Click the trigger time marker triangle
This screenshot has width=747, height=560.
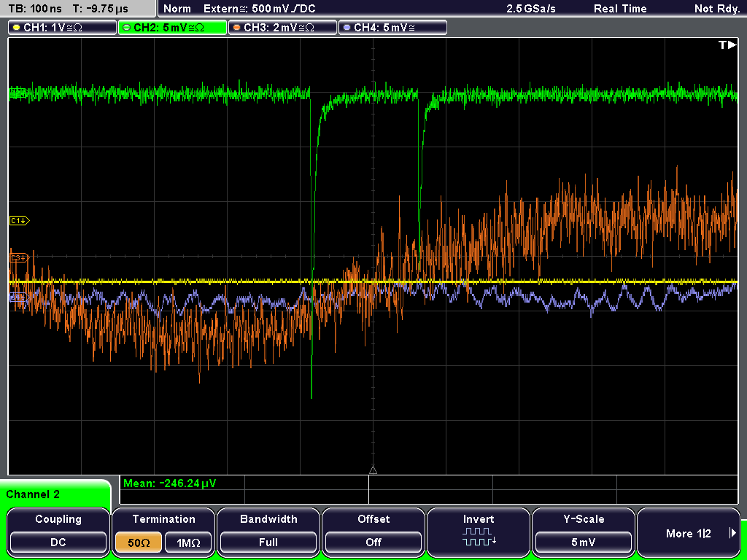[x=373, y=470]
